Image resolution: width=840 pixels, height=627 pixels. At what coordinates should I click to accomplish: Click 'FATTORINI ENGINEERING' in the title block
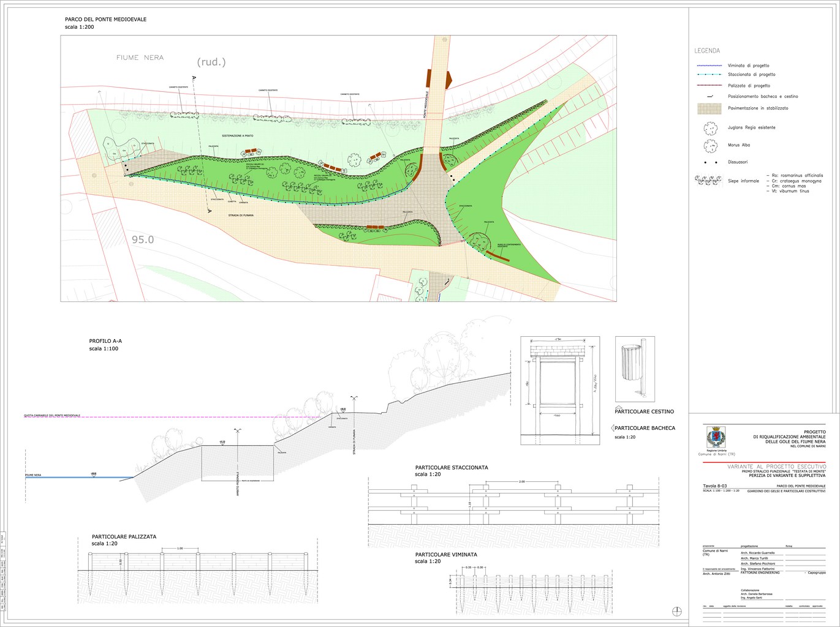760,573
